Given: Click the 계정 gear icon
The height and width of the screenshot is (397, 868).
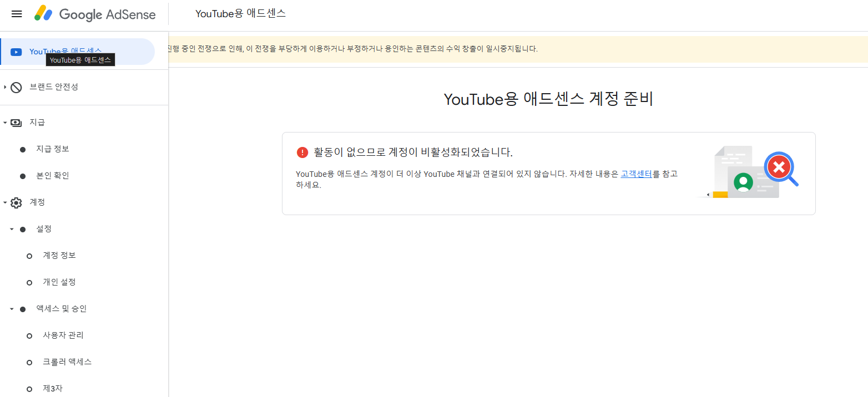Looking at the screenshot, I should pos(16,202).
